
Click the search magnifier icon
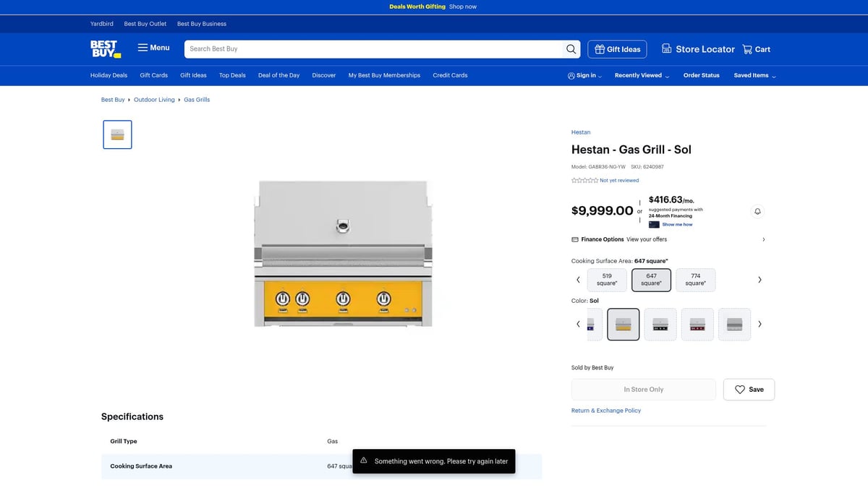pyautogui.click(x=571, y=49)
